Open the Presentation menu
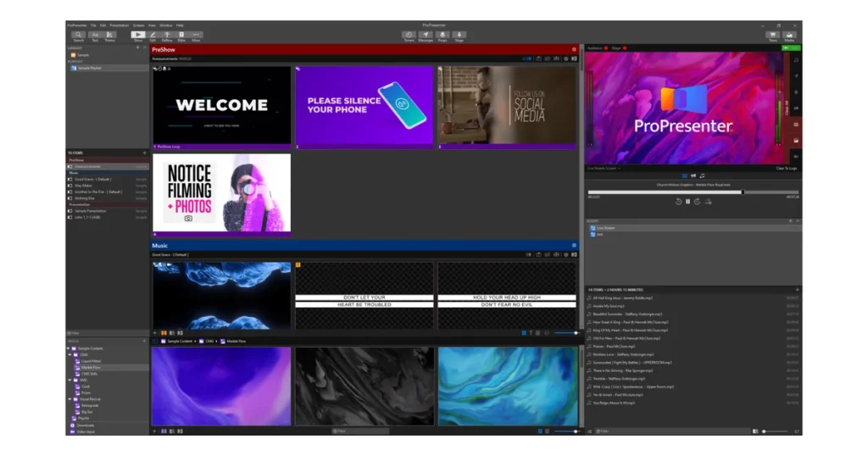The image size is (868, 456). (119, 25)
